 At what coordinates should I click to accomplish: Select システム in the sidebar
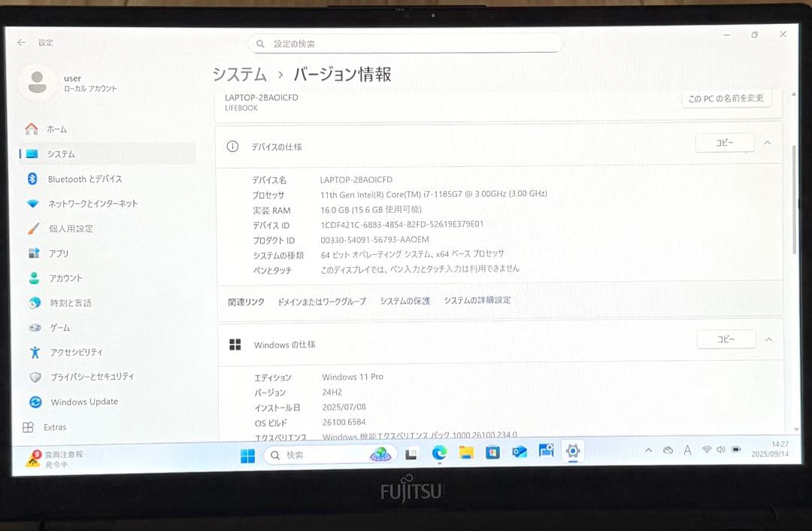(x=108, y=154)
